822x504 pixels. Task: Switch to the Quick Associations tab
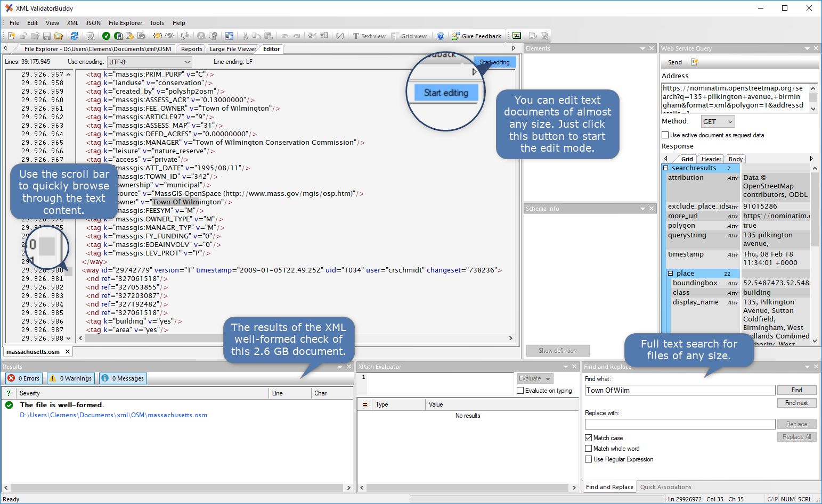(x=665, y=487)
